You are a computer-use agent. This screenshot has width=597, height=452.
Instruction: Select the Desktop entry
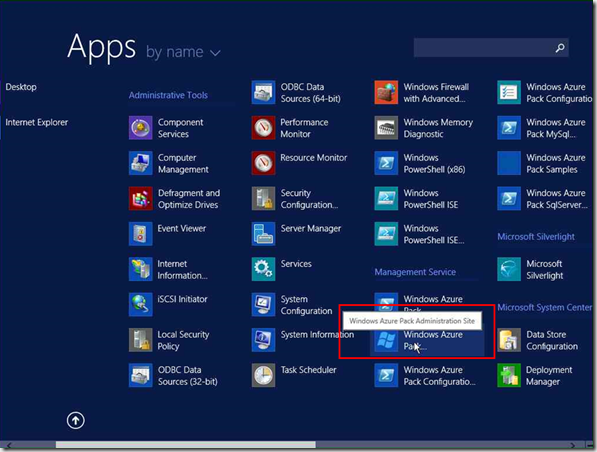tap(21, 87)
